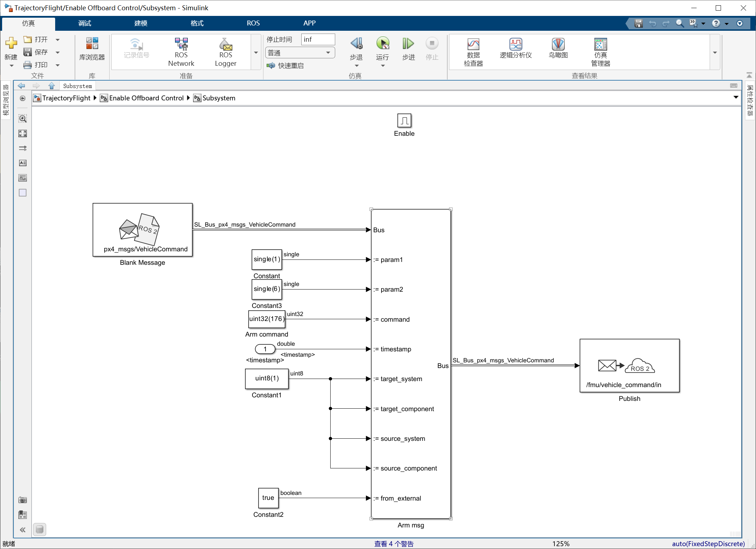Open the Property Inspector (属性检查器) side panel

[750, 100]
